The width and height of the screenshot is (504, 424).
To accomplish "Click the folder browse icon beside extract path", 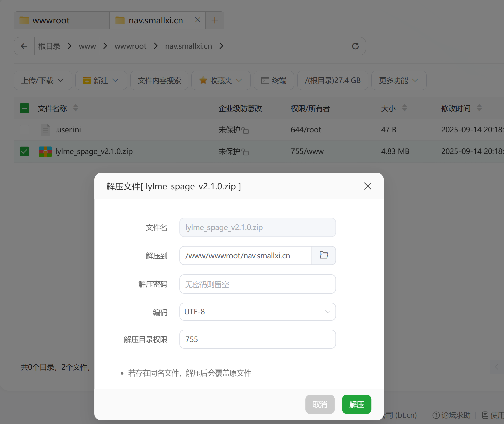I will [324, 255].
